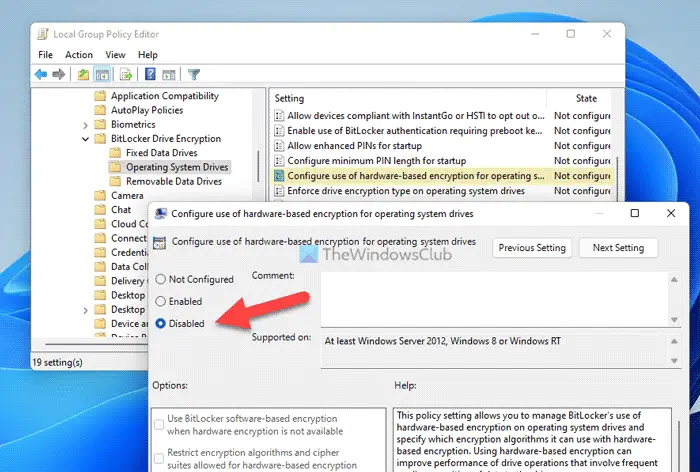Click the Comment box scroll up arrow
The image size is (700, 472).
click(x=674, y=280)
